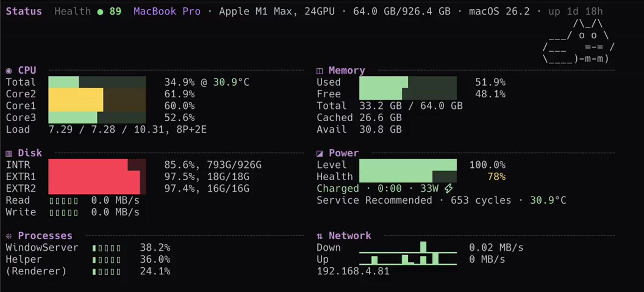Click the red INTR disk usage bar
644x292 pixels.
pyautogui.click(x=88, y=165)
